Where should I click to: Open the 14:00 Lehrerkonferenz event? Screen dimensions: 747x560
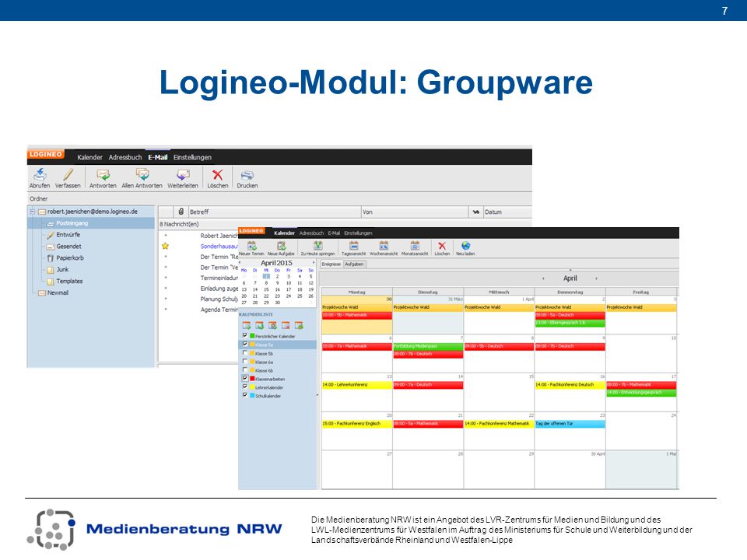pos(356,385)
